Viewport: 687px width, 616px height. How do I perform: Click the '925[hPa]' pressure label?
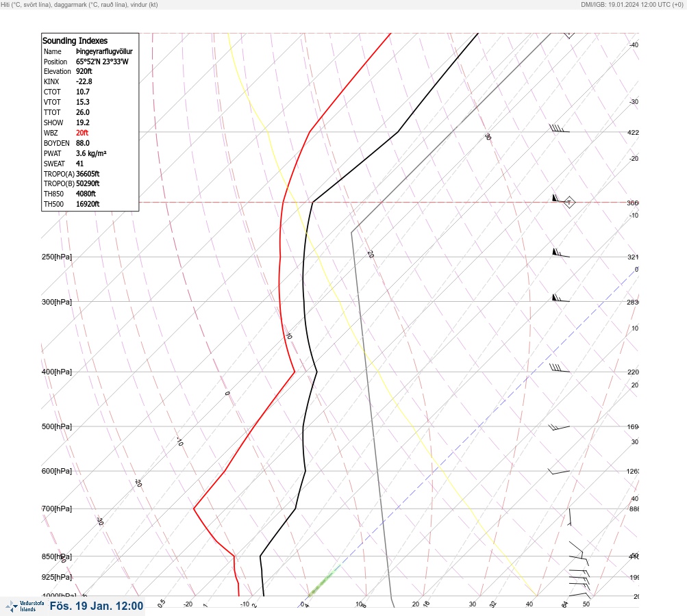[x=57, y=577]
